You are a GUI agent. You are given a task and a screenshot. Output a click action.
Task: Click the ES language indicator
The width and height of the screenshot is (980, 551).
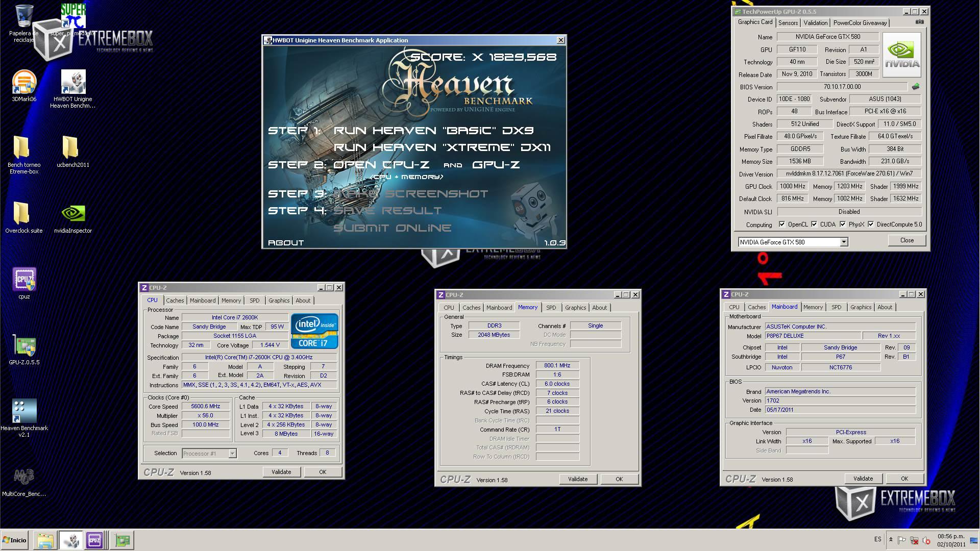tap(877, 539)
